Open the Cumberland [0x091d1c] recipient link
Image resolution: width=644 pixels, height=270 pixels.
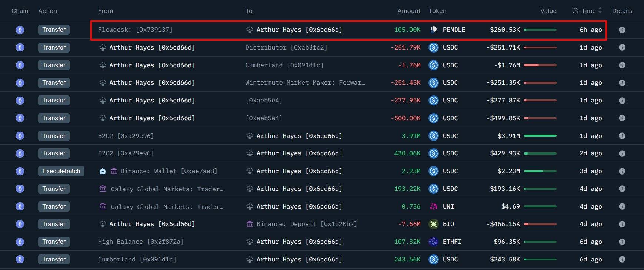click(284, 65)
